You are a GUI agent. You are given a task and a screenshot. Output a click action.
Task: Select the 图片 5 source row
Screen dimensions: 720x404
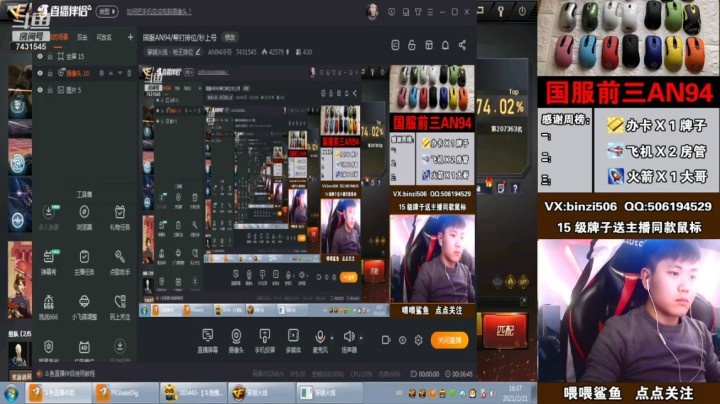pos(84,90)
